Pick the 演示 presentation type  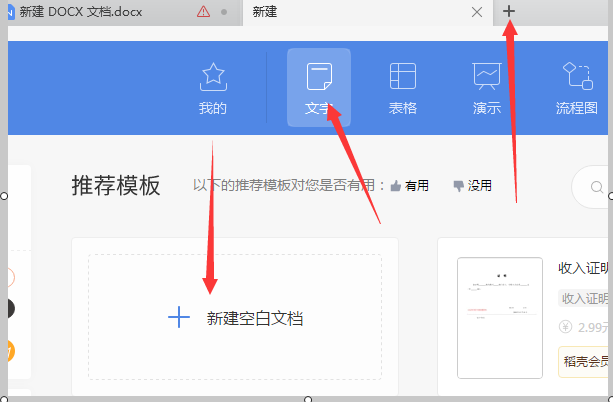pos(487,88)
